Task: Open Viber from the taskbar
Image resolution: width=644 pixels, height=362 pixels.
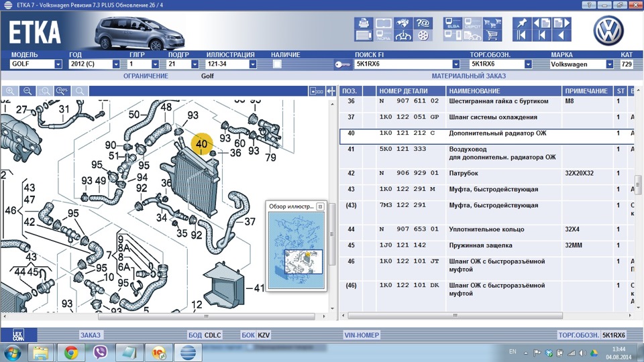Action: click(100, 353)
